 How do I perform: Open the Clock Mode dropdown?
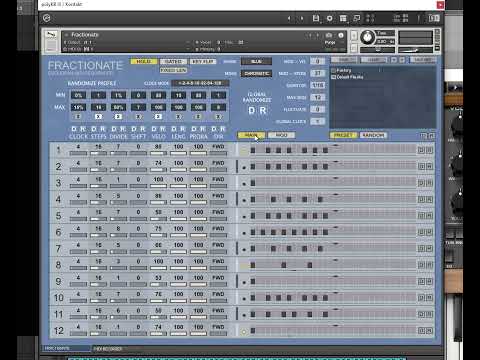(200, 83)
